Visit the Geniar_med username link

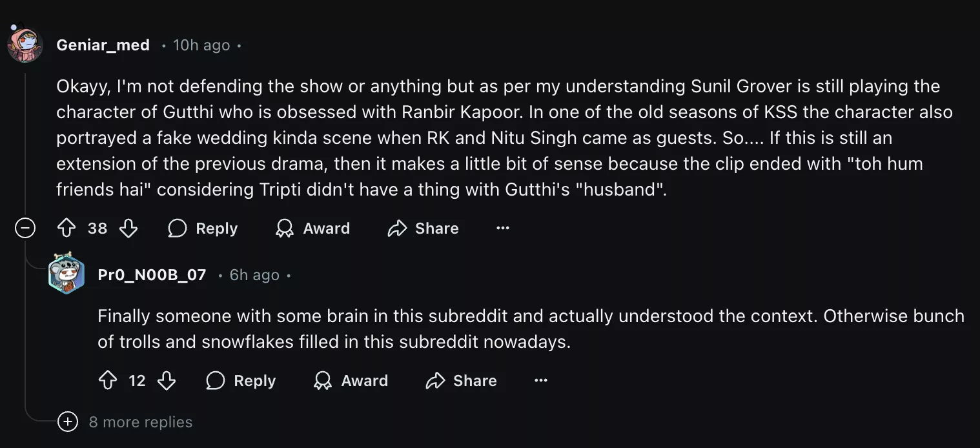(103, 45)
